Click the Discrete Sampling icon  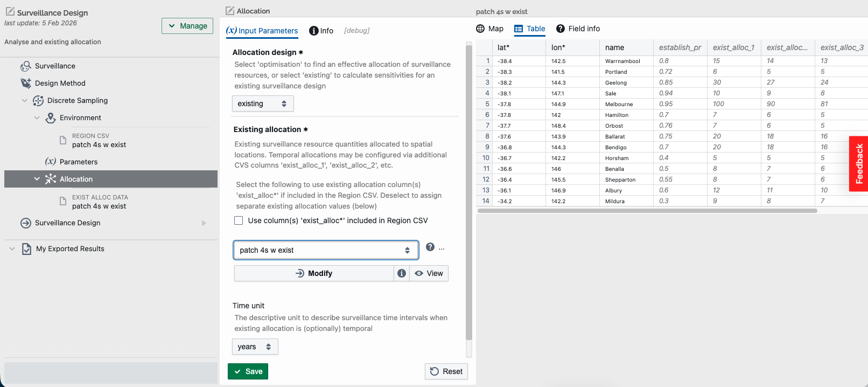point(38,101)
